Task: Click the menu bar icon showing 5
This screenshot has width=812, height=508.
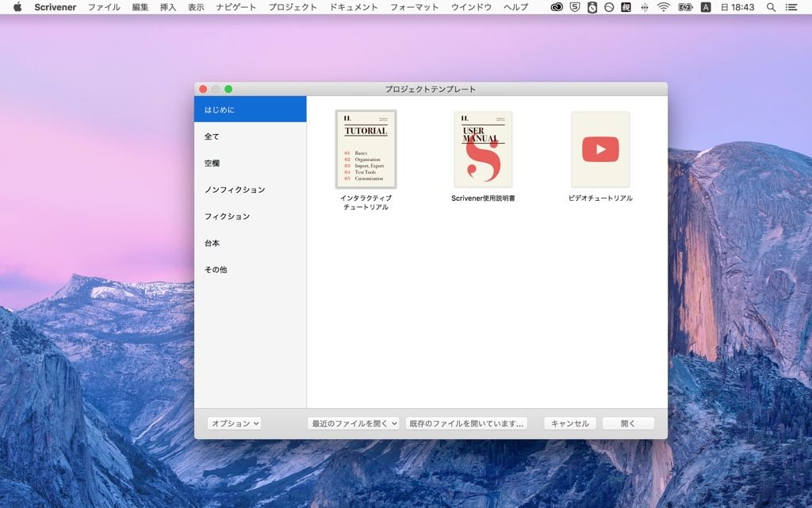Action: 575,7
